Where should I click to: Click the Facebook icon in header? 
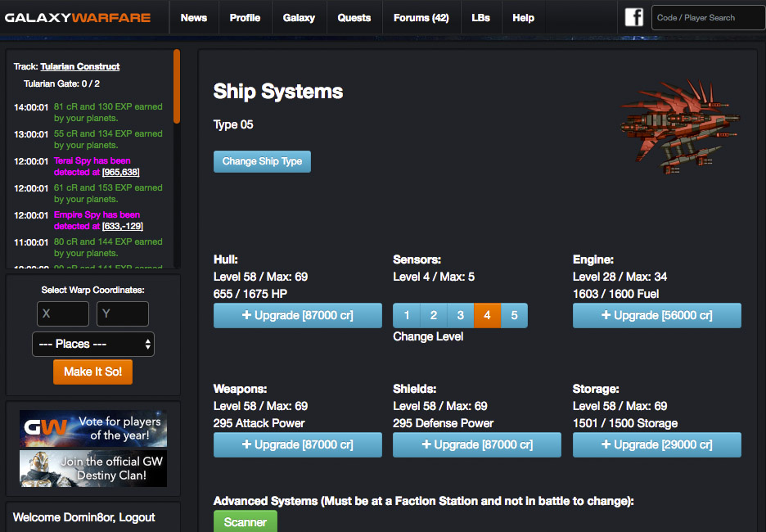[x=634, y=17]
